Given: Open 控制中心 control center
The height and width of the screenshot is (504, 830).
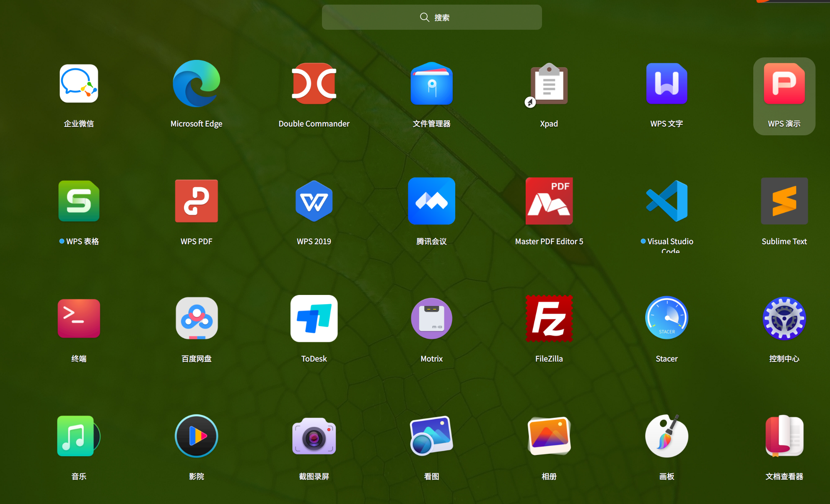Looking at the screenshot, I should (x=784, y=318).
